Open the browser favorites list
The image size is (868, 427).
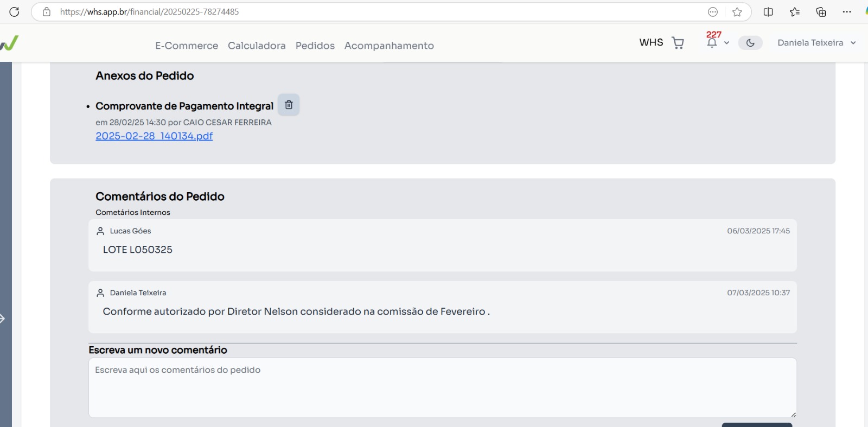(795, 12)
